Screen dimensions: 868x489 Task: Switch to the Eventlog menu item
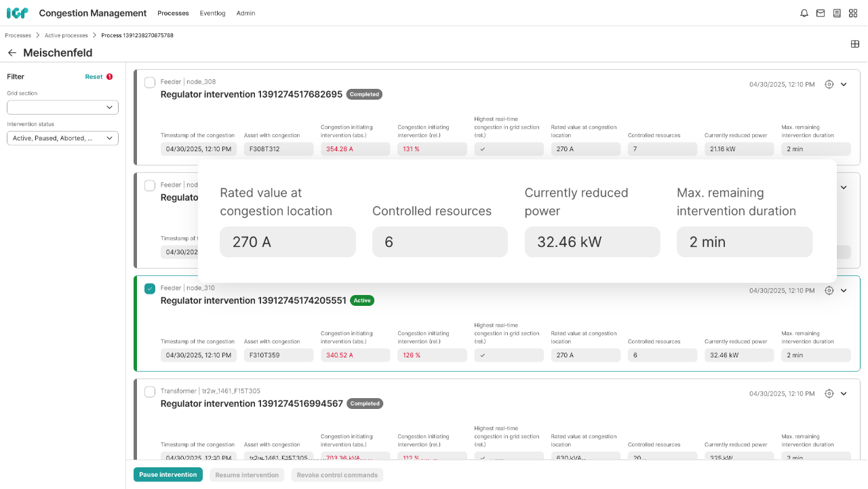[x=212, y=13]
